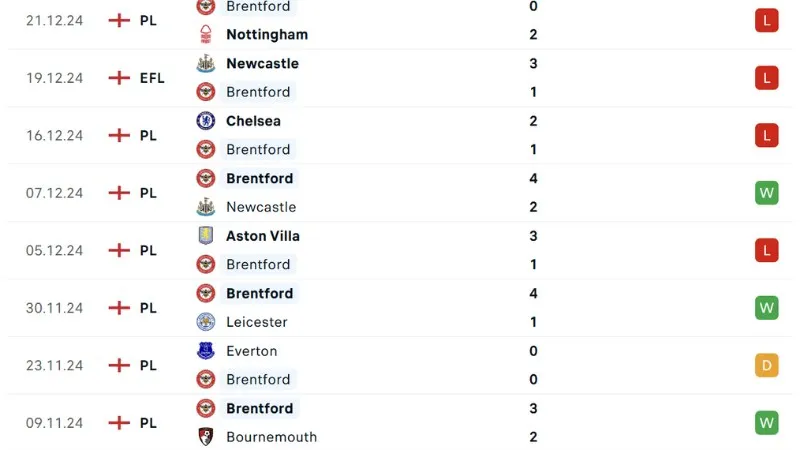The height and width of the screenshot is (450, 800).
Task: Click the Brentford crest in 07.12.24 match
Action: (206, 178)
